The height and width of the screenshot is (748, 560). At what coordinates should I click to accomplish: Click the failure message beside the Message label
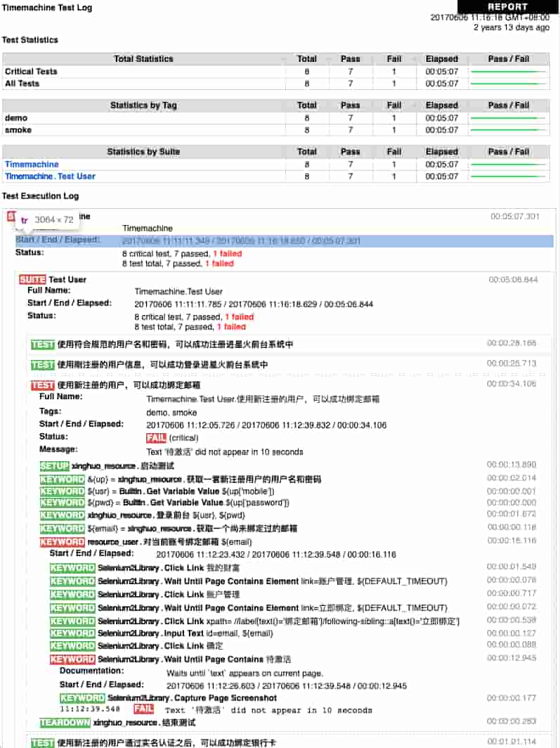224,452
